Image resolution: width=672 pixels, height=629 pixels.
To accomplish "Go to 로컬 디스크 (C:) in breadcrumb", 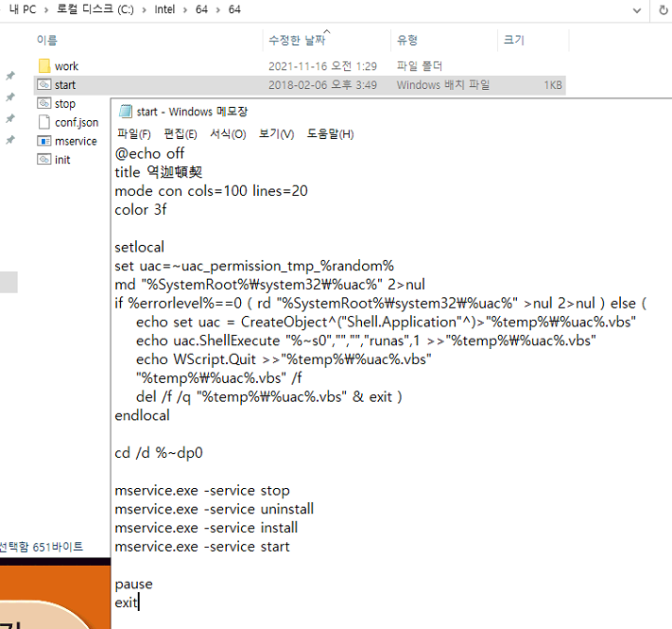I will coord(95,9).
